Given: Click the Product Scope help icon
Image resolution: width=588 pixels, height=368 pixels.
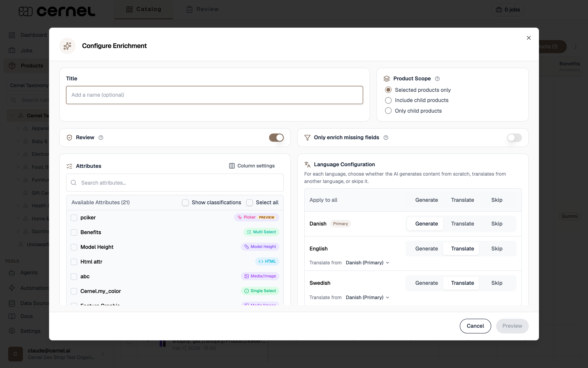Looking at the screenshot, I should [x=437, y=79].
